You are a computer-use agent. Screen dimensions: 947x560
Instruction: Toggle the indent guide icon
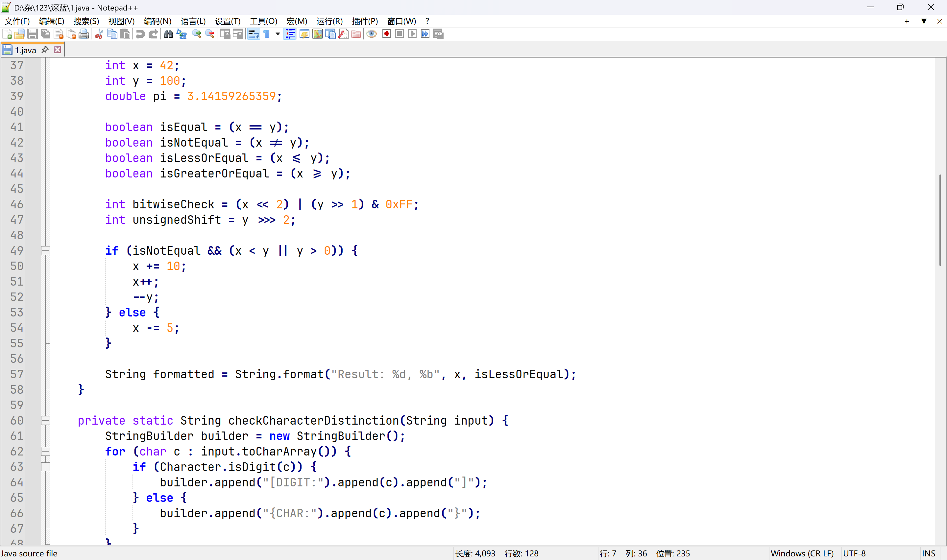click(x=290, y=34)
